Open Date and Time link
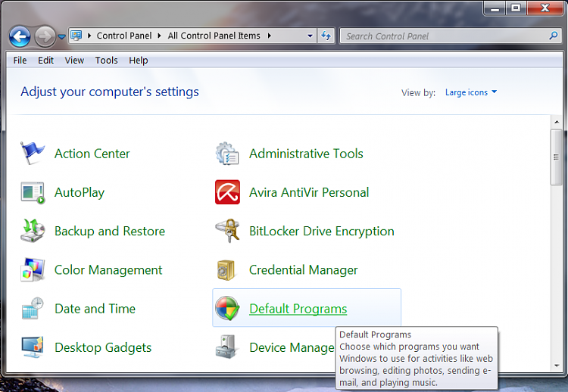The image size is (568, 392). [x=95, y=309]
